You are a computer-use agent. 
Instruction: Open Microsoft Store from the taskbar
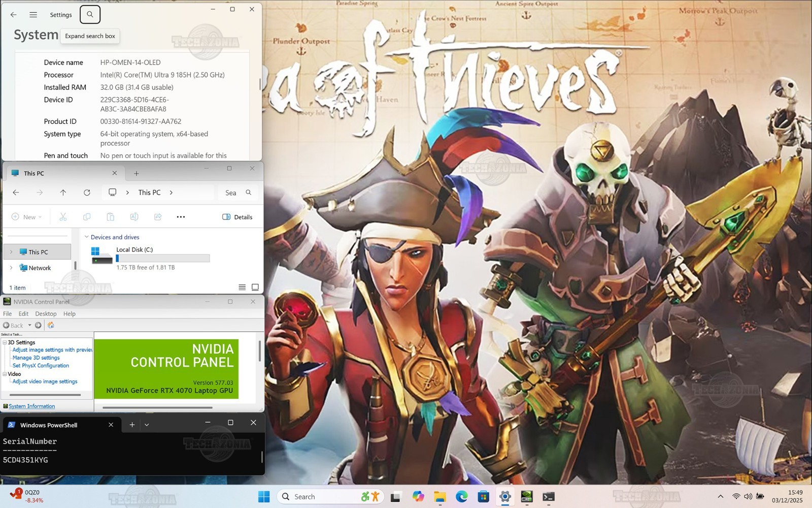[x=483, y=497]
